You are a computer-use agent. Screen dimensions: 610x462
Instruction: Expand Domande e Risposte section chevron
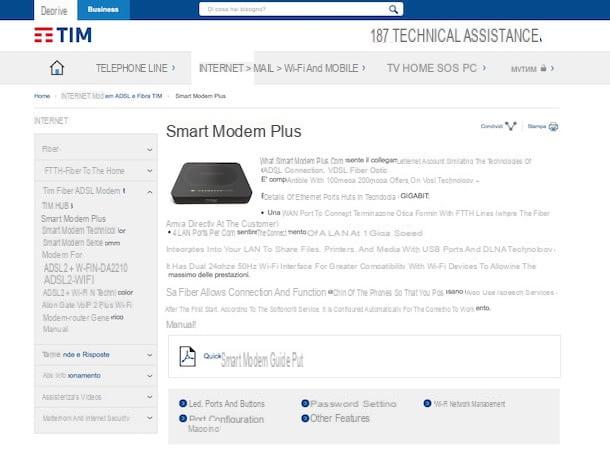[149, 355]
